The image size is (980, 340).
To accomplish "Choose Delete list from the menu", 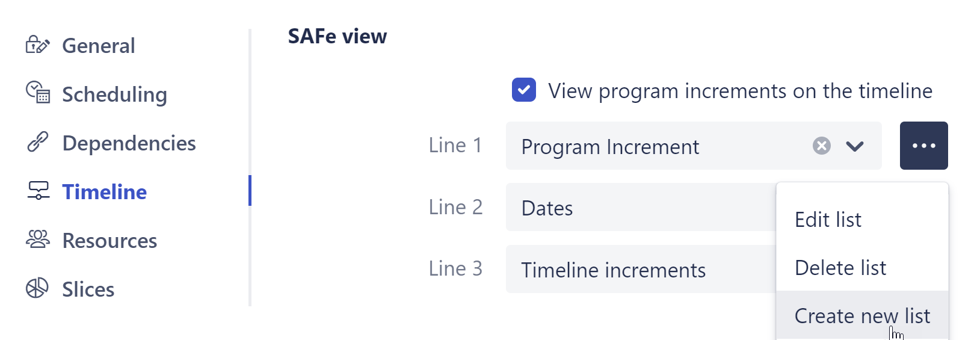I will click(840, 268).
